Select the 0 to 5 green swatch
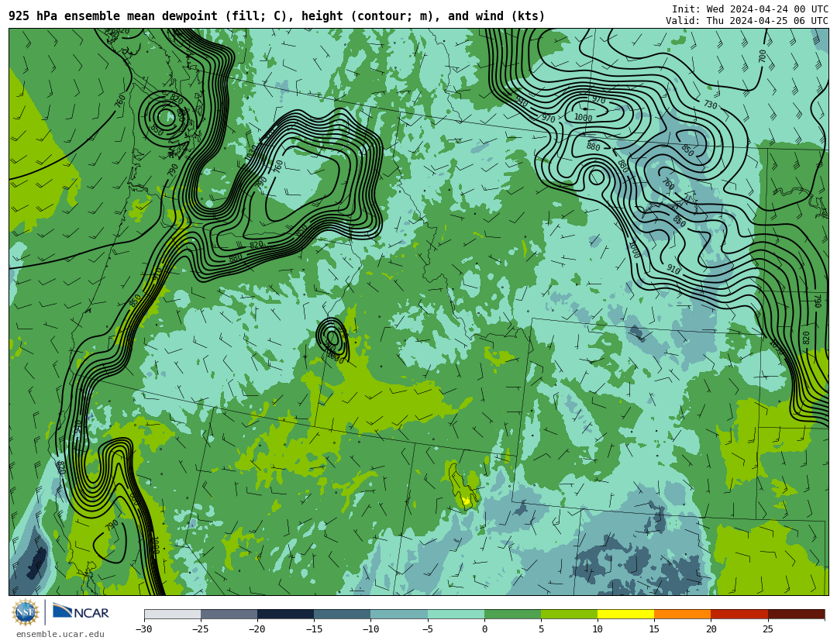837x644 pixels. 512,615
